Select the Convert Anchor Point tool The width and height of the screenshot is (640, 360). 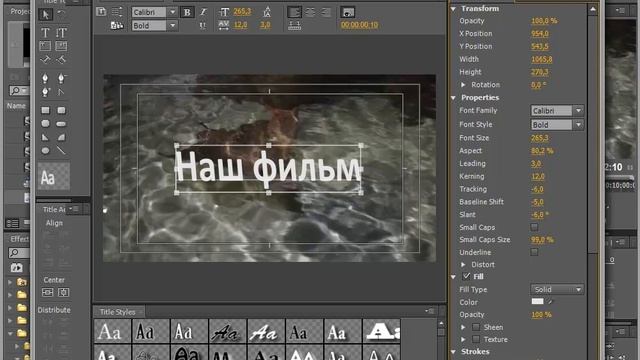[61, 92]
